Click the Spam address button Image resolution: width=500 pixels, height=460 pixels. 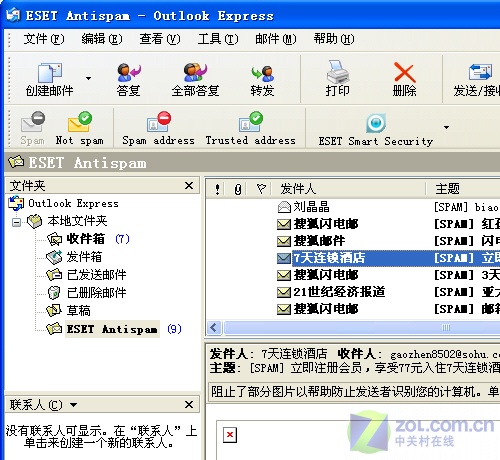158,128
